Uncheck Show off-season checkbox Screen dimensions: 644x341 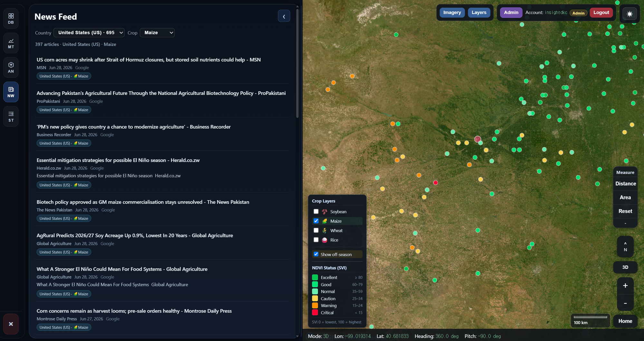click(x=316, y=254)
